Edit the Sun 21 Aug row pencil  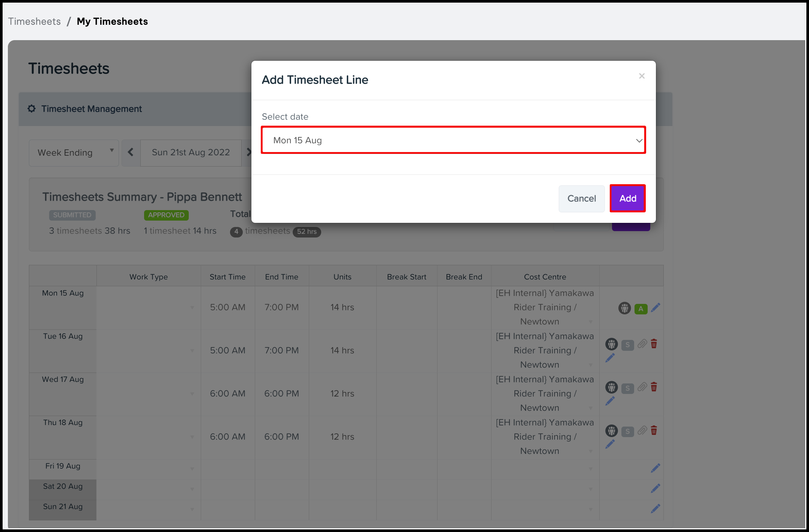655,509
